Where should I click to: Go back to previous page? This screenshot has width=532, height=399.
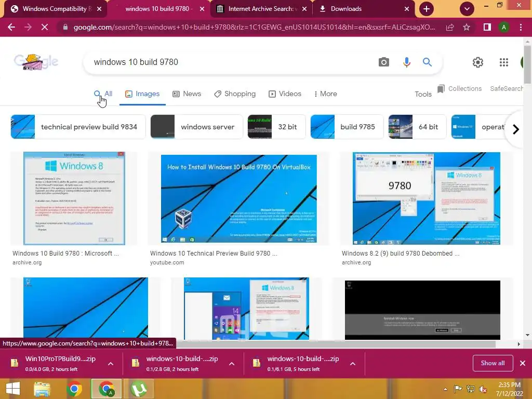(11, 27)
